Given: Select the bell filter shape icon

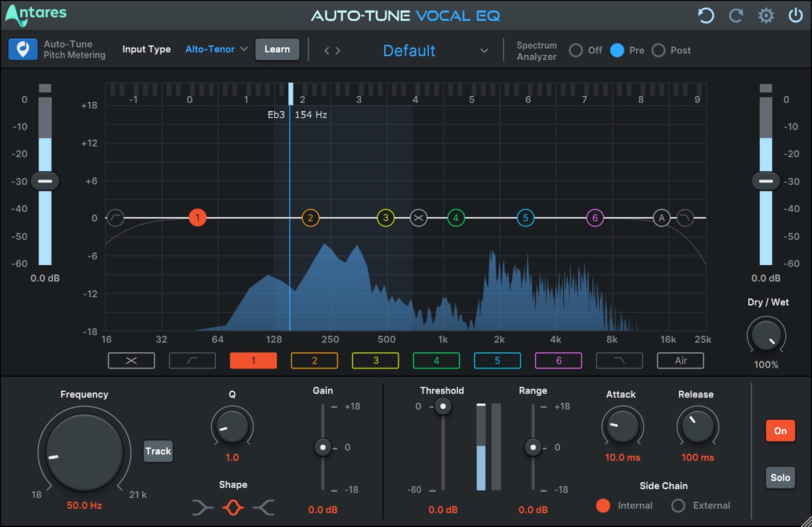Looking at the screenshot, I should point(233,508).
